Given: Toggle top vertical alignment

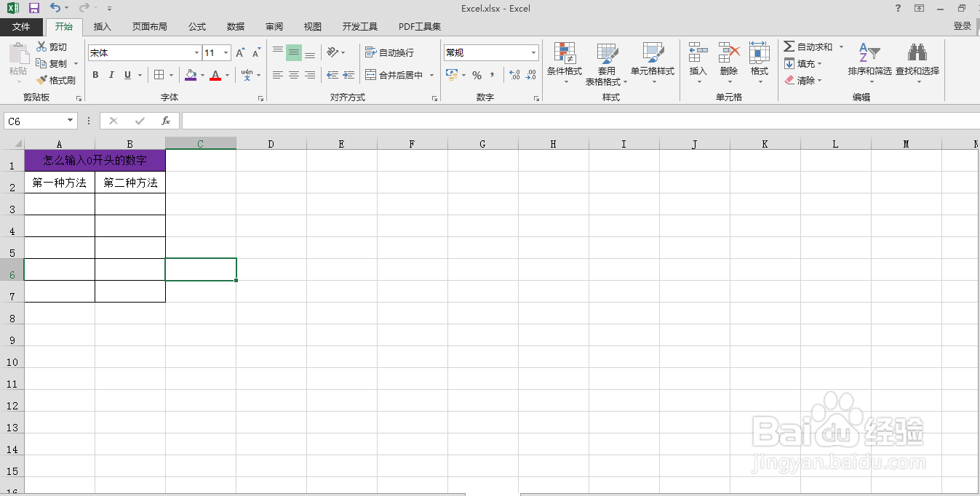Looking at the screenshot, I should click(278, 52).
